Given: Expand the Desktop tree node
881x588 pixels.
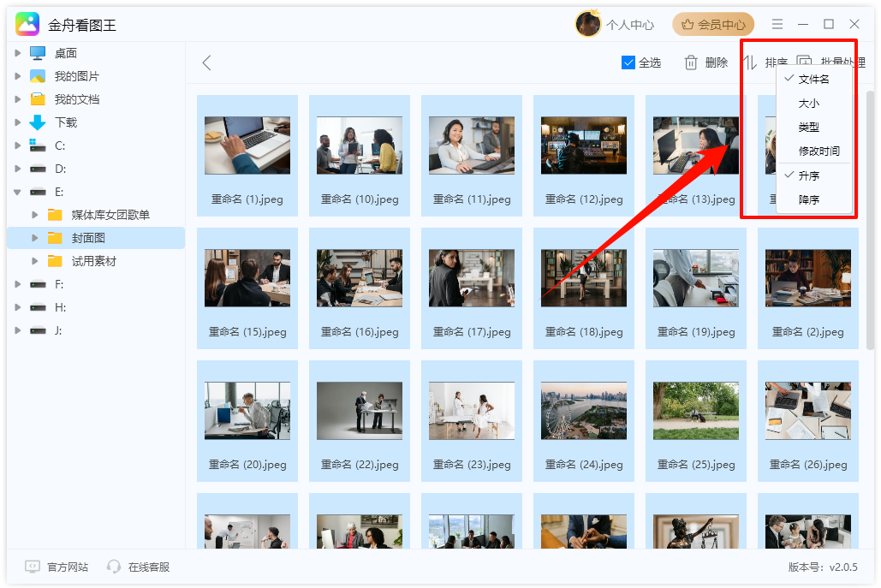Looking at the screenshot, I should 18,53.
